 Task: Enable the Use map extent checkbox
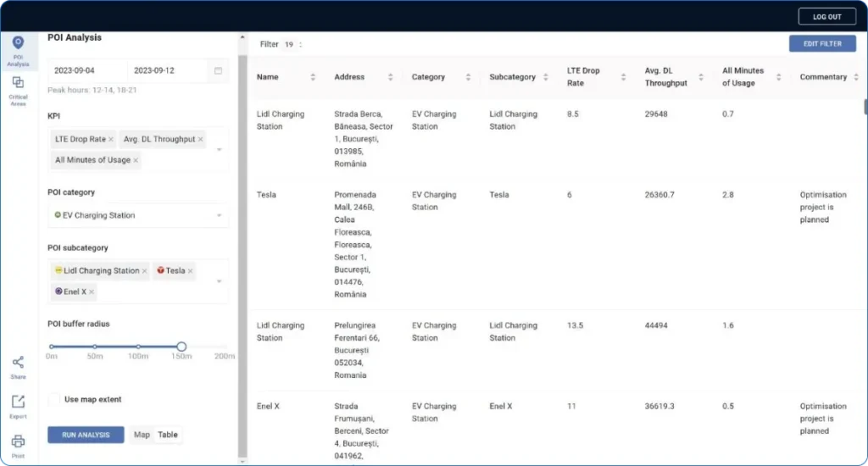54,399
